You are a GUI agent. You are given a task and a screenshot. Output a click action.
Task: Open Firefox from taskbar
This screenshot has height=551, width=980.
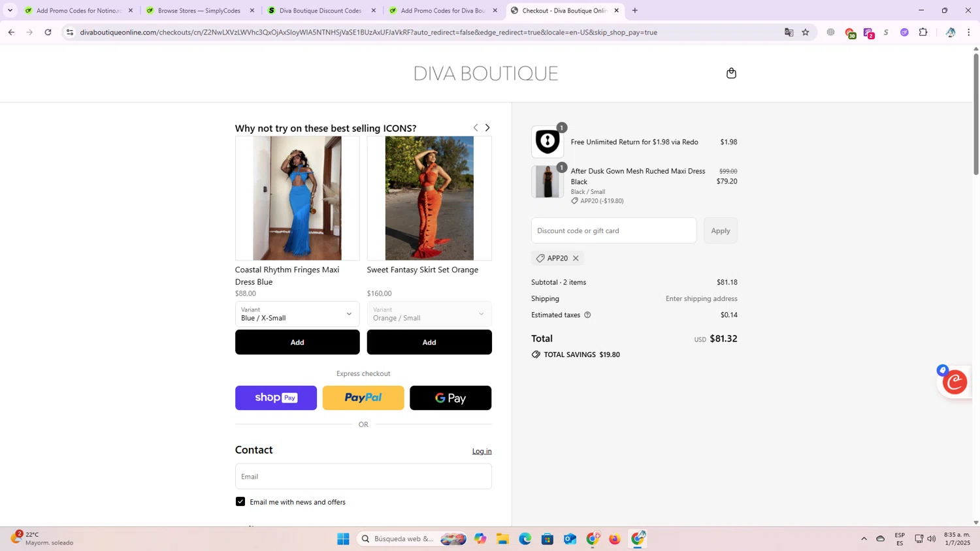click(615, 539)
